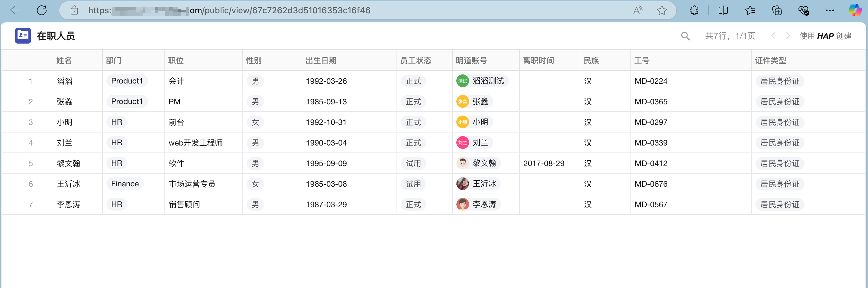Open the favorites list icon

tap(750, 11)
